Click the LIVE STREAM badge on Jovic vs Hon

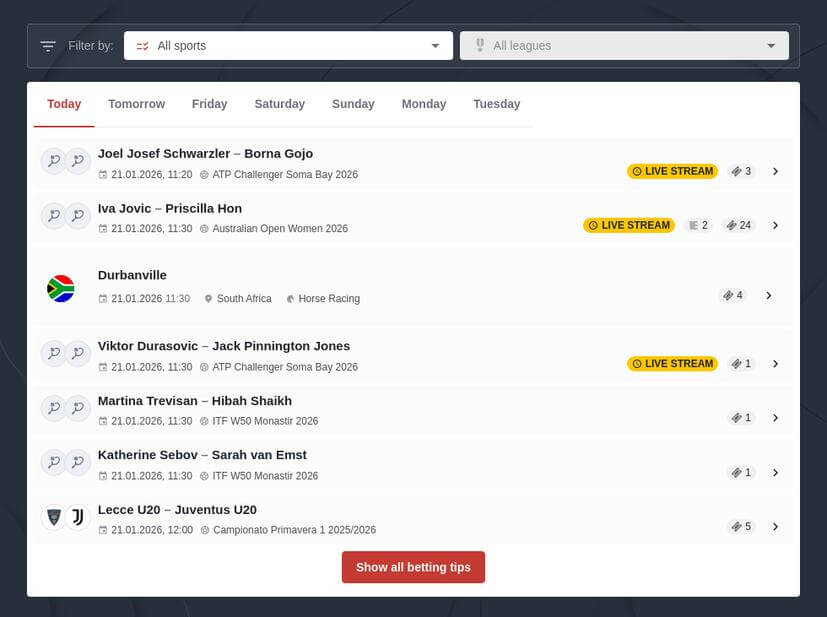coord(628,225)
